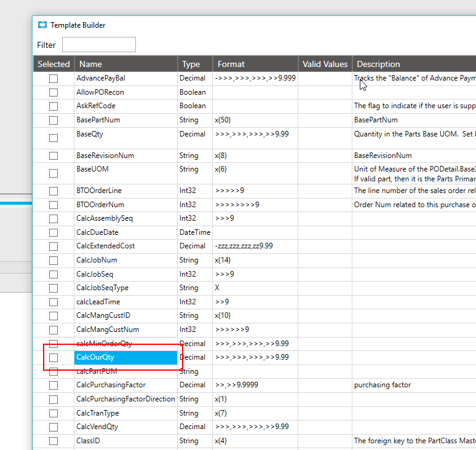Select the CalcAssemblySeq name cell

(126, 218)
